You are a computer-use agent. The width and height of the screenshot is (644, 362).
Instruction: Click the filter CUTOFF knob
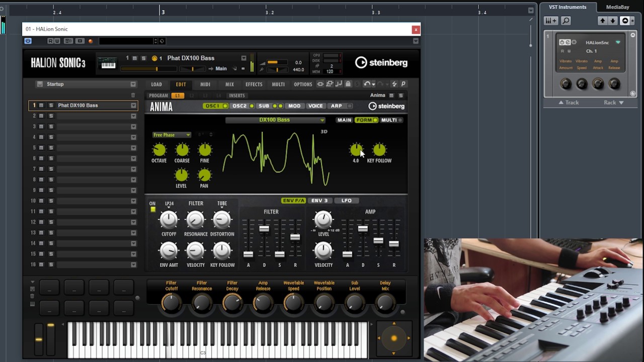point(169,219)
